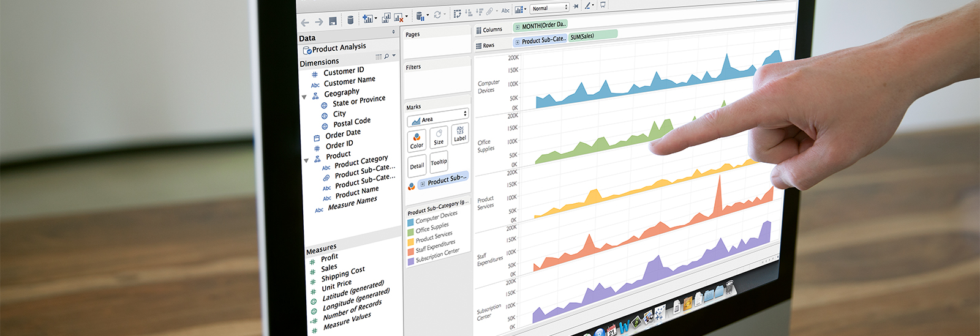The image size is (980, 336).
Task: Click the Product Analysis data source
Action: pos(334,48)
